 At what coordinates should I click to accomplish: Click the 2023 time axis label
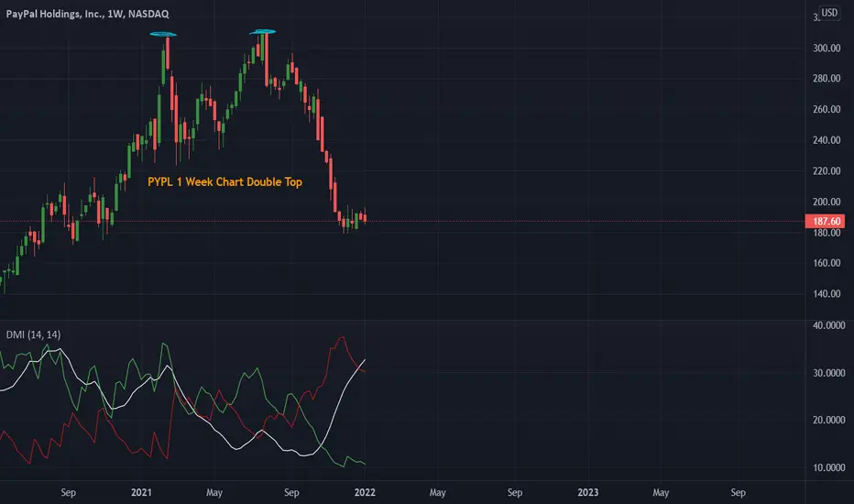point(587,493)
